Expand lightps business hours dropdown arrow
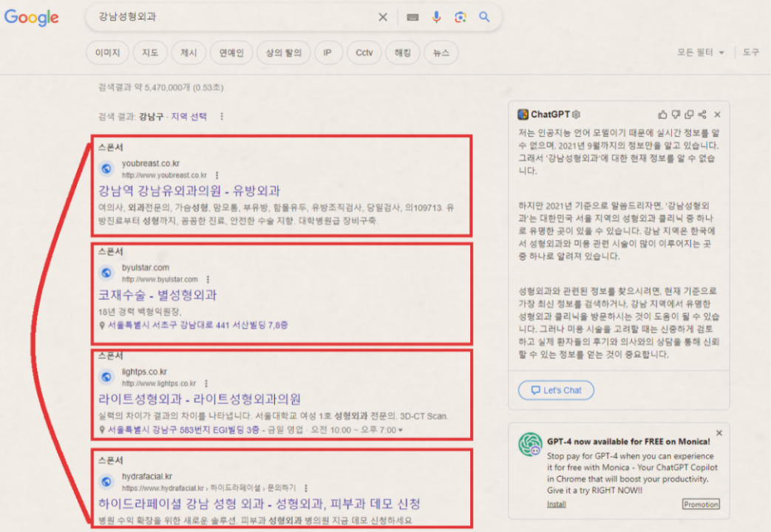This screenshot has height=532, width=771. 400,430
